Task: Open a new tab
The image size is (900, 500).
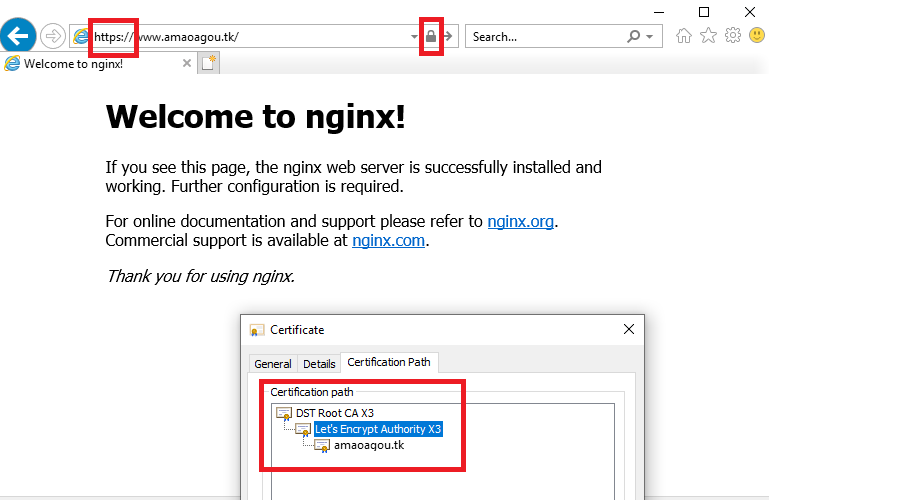Action: point(208,63)
